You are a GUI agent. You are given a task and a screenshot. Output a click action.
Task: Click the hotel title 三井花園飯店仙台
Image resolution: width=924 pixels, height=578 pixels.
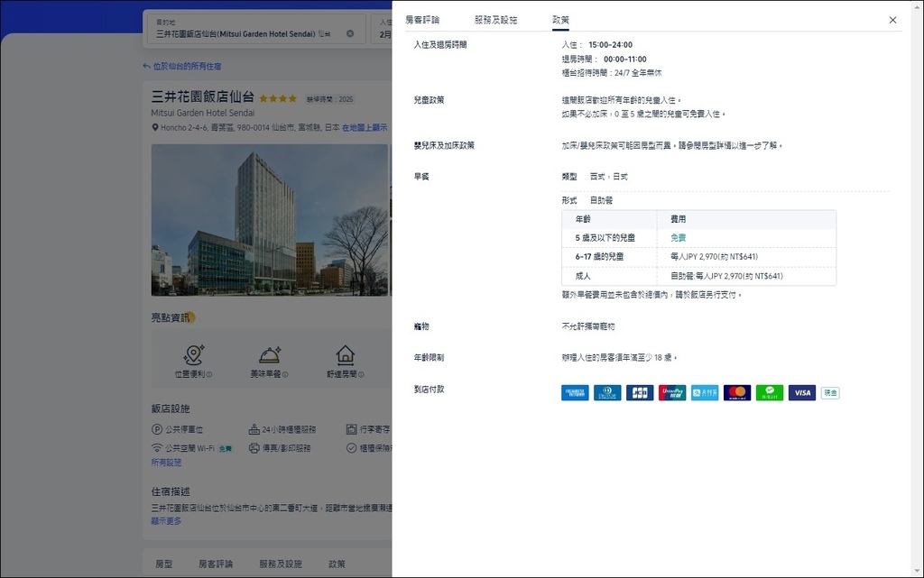click(x=203, y=96)
